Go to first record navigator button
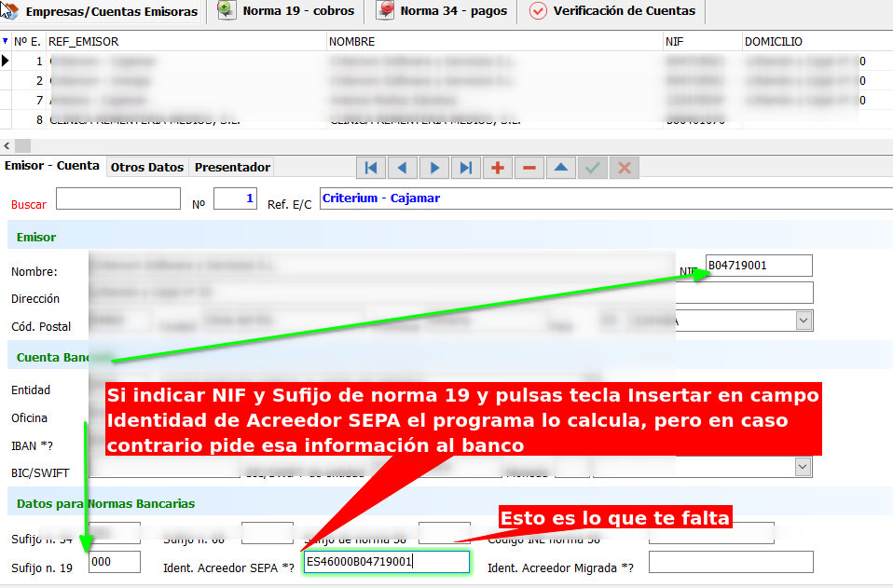 (371, 168)
